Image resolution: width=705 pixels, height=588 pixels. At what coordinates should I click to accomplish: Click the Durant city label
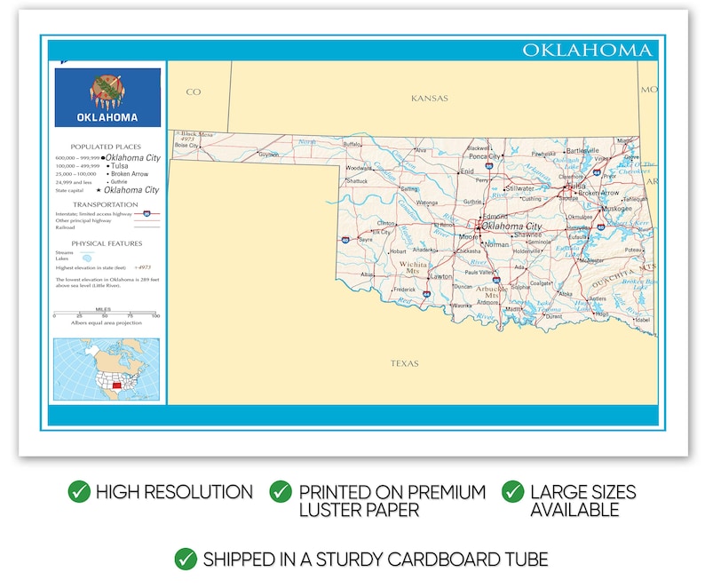pyautogui.click(x=554, y=316)
